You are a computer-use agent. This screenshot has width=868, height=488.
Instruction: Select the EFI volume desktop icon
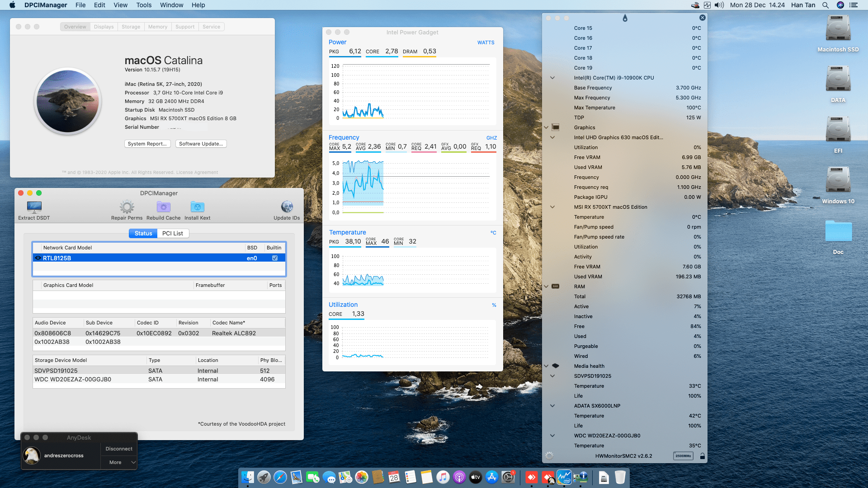tap(838, 130)
